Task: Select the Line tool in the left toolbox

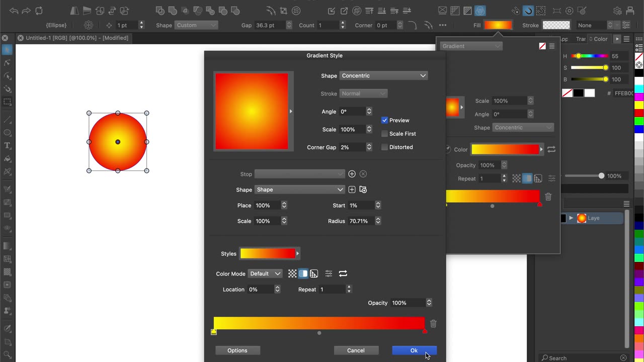Action: coord(7,120)
